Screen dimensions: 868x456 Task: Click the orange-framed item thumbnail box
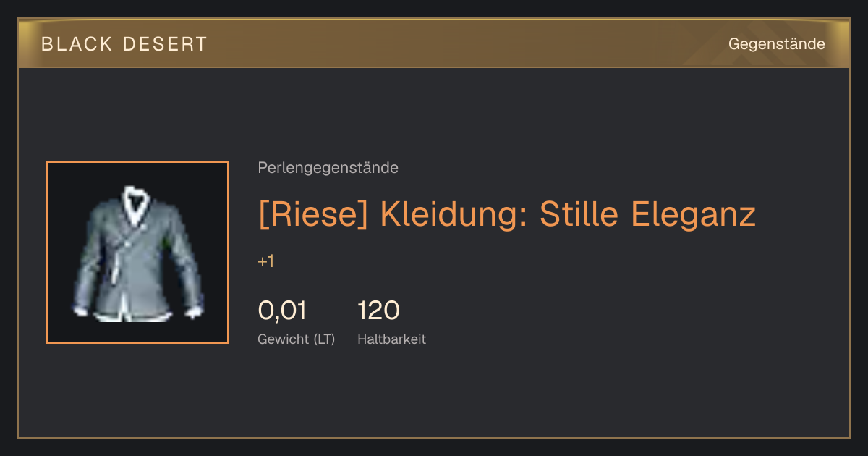pos(137,253)
